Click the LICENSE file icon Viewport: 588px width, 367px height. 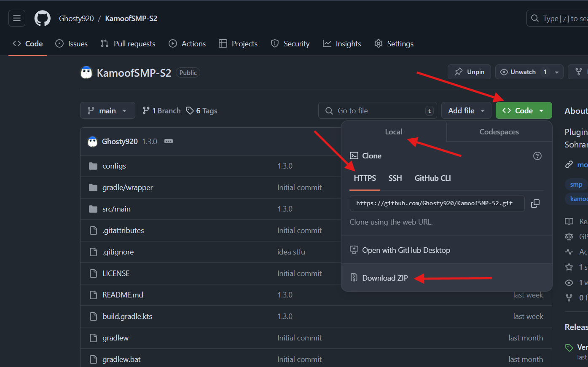click(94, 273)
